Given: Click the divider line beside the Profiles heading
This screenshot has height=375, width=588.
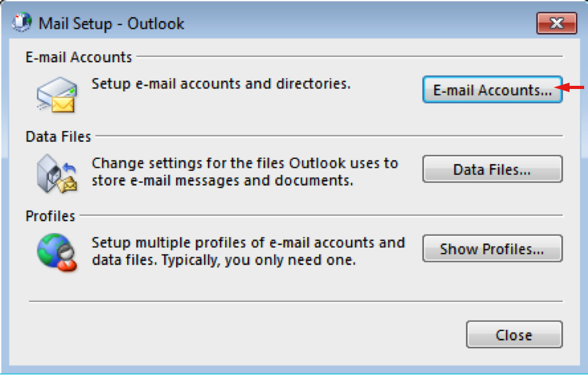Looking at the screenshot, I should point(321,216).
